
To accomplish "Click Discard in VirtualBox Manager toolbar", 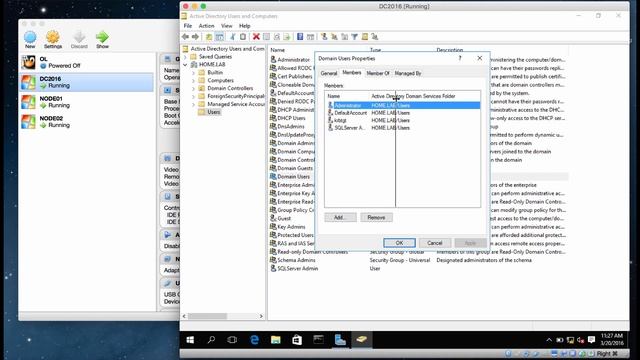I will click(x=79, y=40).
